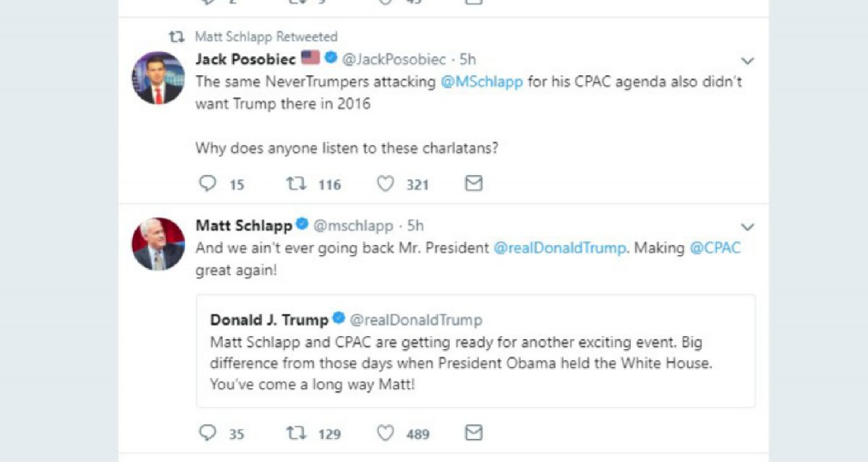
Task: Open the @MSchlapp mention link
Action: coord(482,82)
